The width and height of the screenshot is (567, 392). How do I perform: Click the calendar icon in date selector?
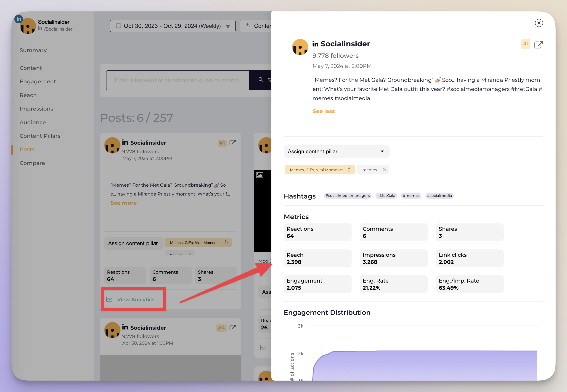pyautogui.click(x=118, y=26)
